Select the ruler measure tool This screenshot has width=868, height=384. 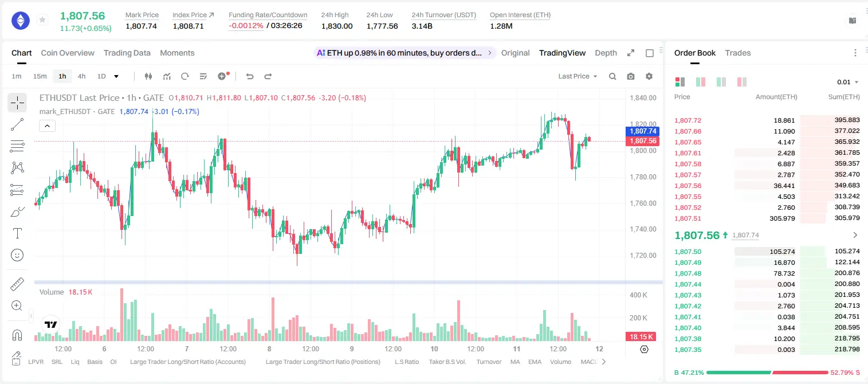click(x=17, y=284)
